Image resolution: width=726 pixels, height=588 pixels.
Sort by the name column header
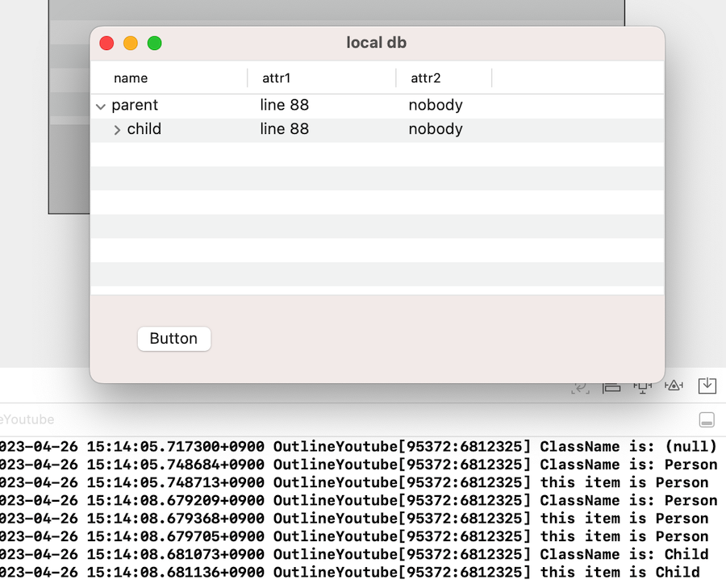click(x=131, y=78)
